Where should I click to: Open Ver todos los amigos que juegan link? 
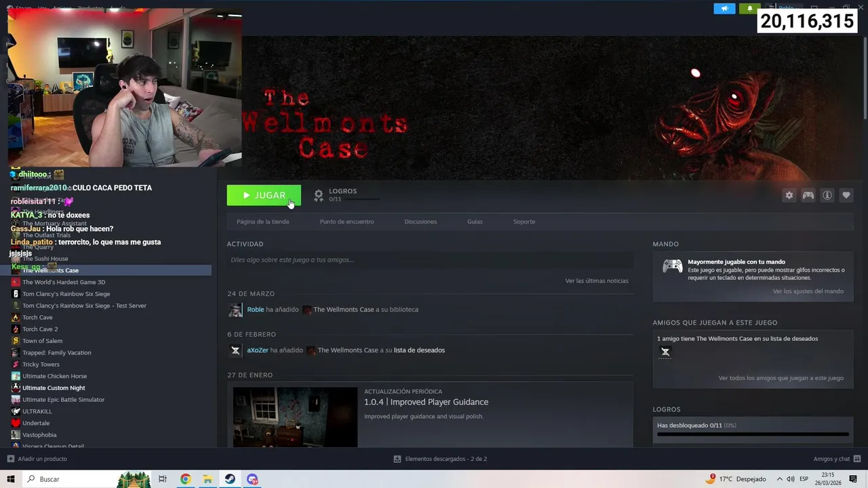781,378
